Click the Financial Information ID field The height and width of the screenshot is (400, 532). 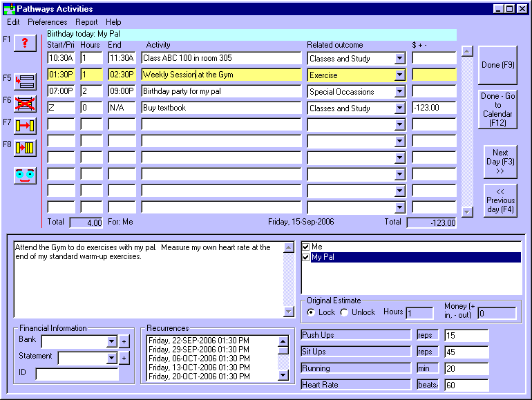77,374
